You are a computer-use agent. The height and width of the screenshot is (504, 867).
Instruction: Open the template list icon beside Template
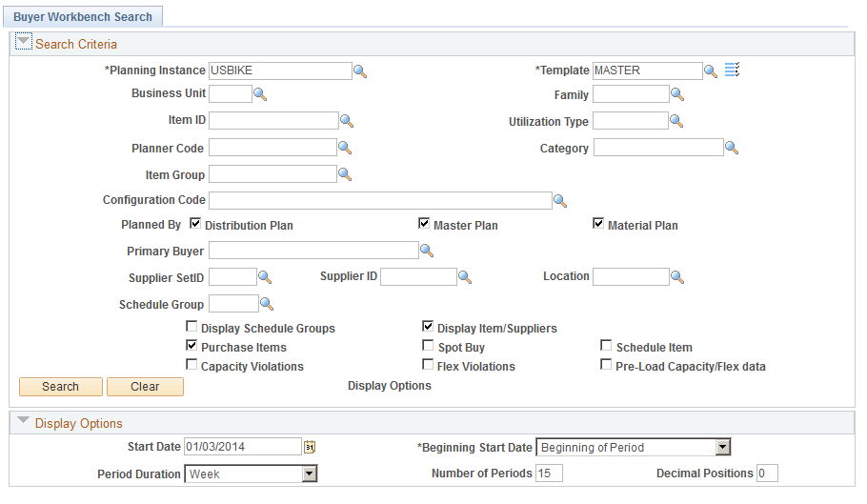[x=732, y=70]
